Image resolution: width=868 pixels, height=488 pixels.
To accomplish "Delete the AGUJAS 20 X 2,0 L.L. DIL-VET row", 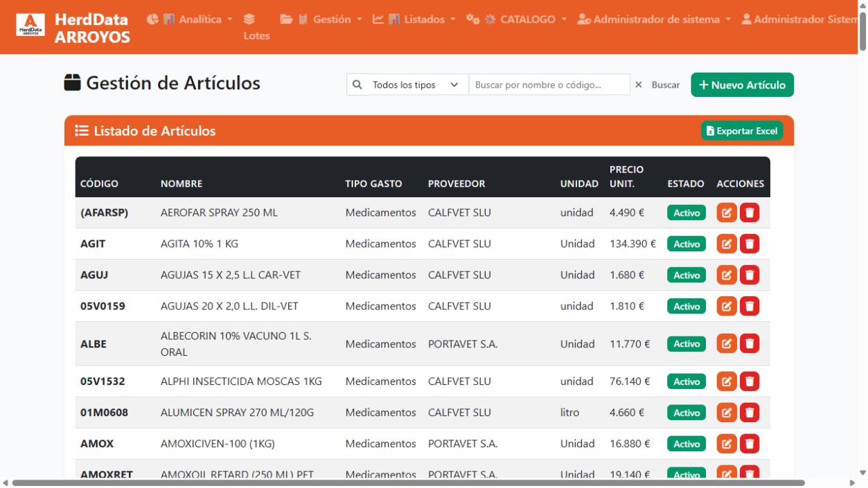I will (x=750, y=306).
